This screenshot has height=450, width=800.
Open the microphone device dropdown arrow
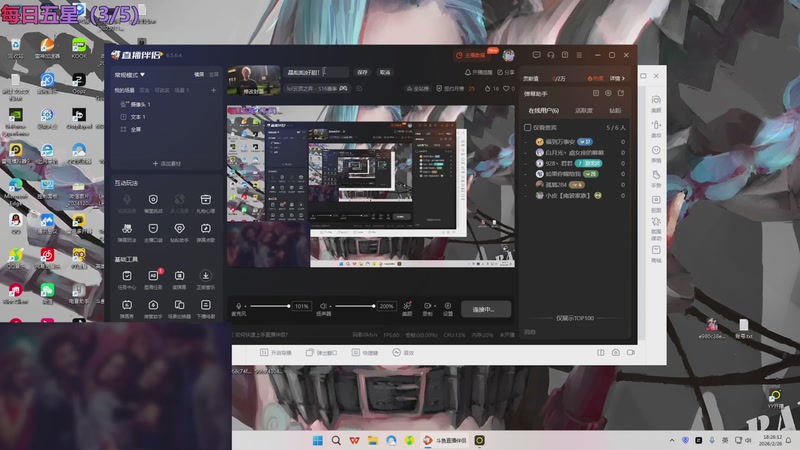(x=245, y=306)
